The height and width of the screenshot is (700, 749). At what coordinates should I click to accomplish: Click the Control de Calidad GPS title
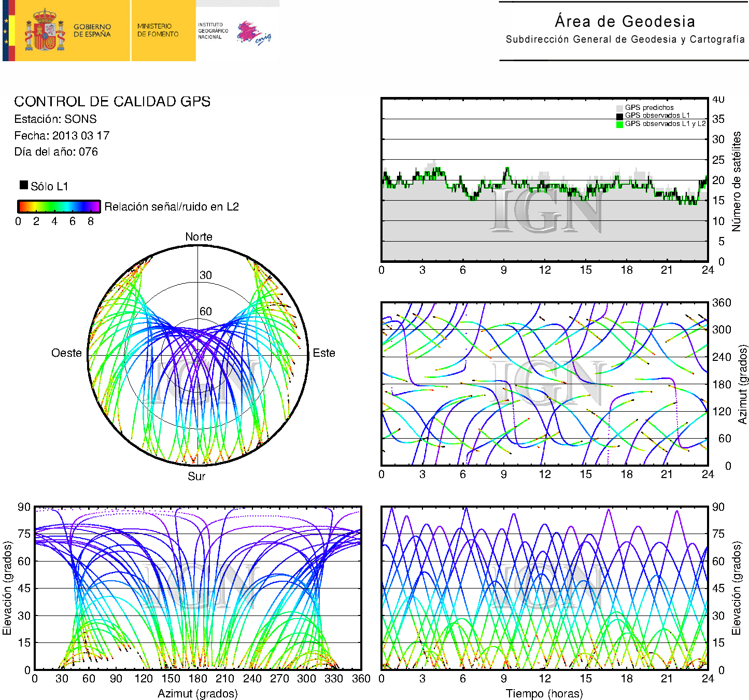[112, 102]
